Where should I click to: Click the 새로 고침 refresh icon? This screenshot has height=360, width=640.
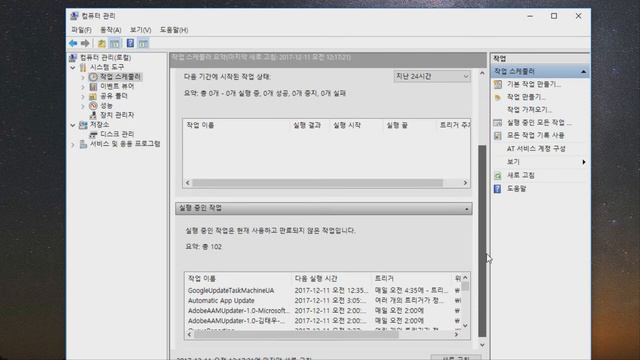(498, 176)
